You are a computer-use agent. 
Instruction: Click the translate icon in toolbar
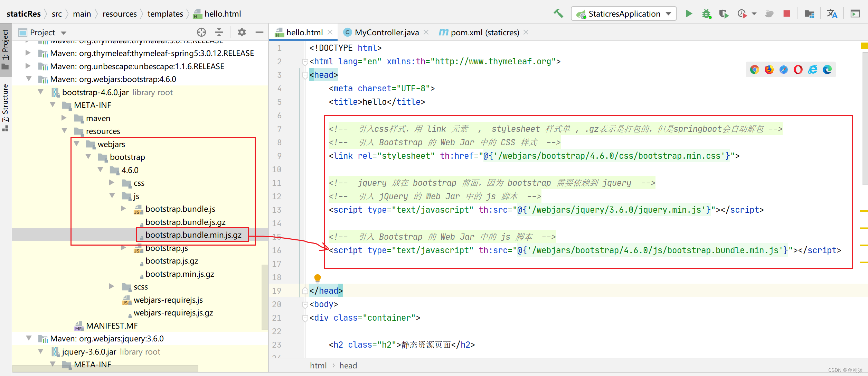coord(832,13)
